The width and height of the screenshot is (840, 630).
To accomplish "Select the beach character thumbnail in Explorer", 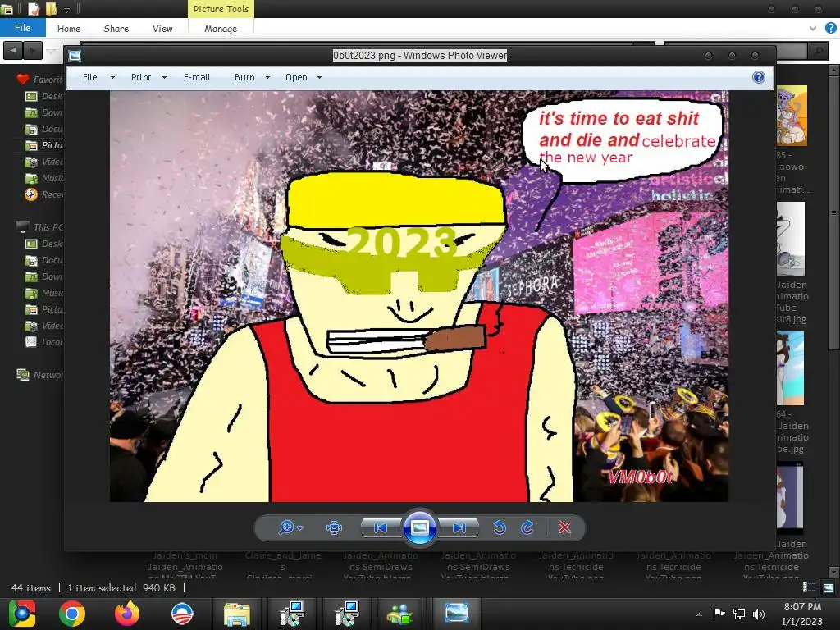I will coord(791,368).
